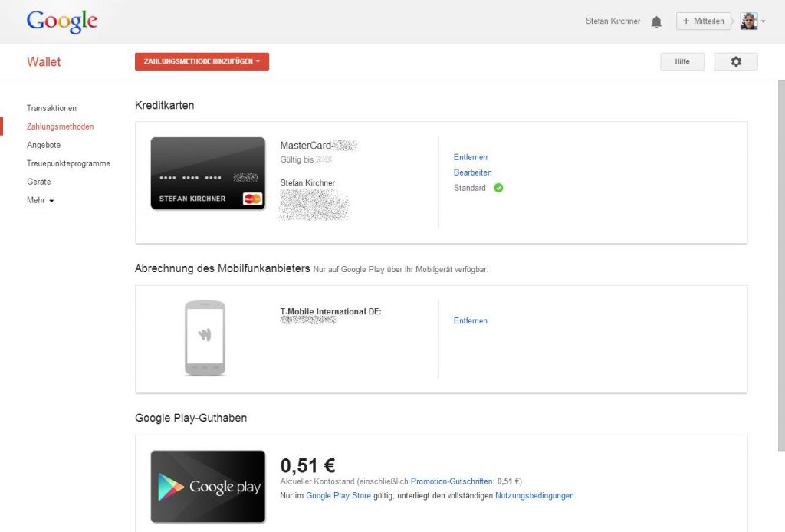Expand the Zahlungsmethode hinzufügen dropdown
Screen dimensions: 785x532
[202, 61]
